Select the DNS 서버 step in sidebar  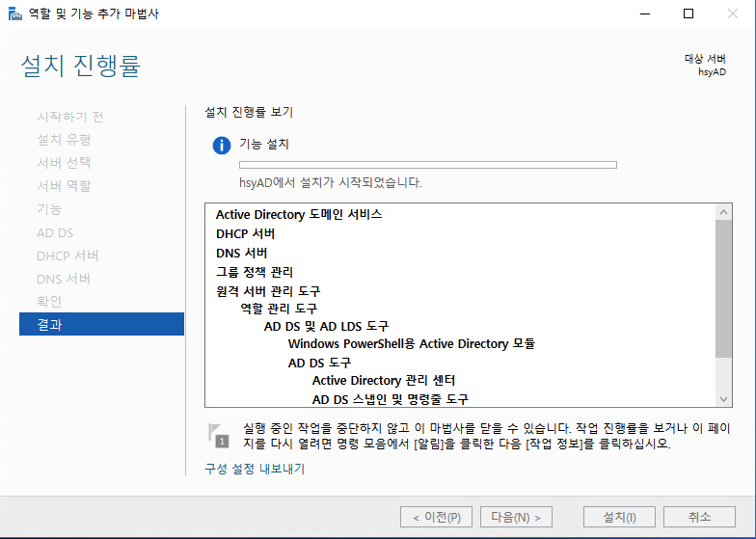click(64, 280)
